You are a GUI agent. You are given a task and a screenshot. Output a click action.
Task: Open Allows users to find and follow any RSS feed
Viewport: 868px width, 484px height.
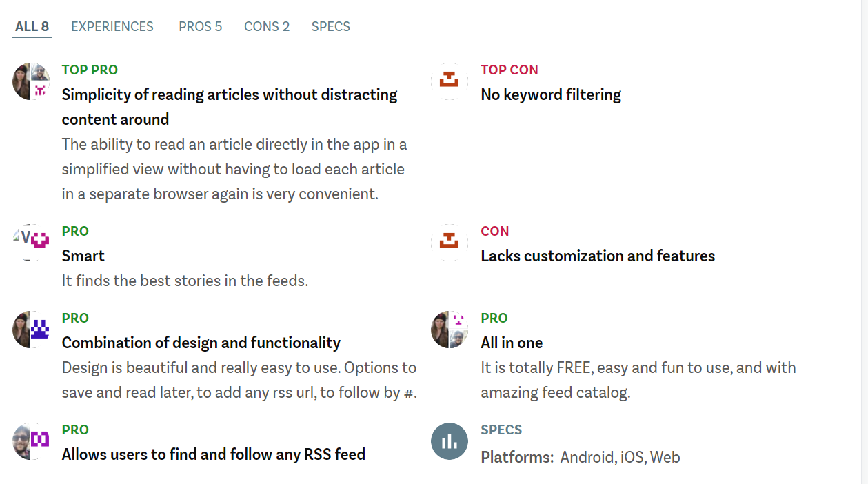(x=214, y=454)
